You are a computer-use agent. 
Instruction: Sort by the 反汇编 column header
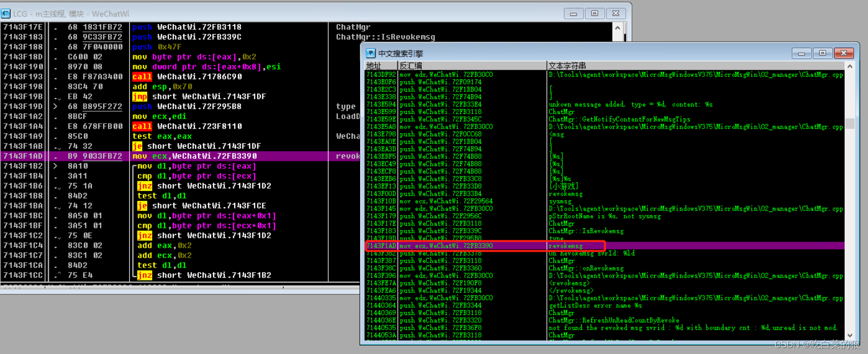tap(472, 66)
